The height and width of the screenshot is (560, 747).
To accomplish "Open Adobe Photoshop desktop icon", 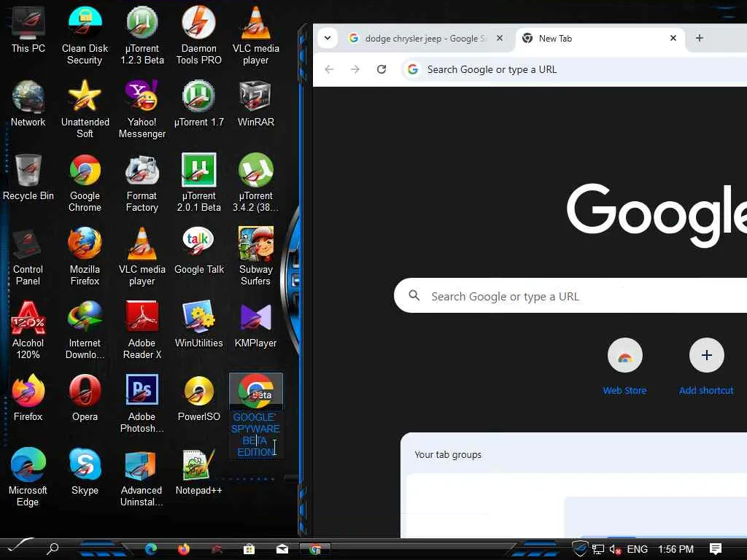I will (x=142, y=403).
